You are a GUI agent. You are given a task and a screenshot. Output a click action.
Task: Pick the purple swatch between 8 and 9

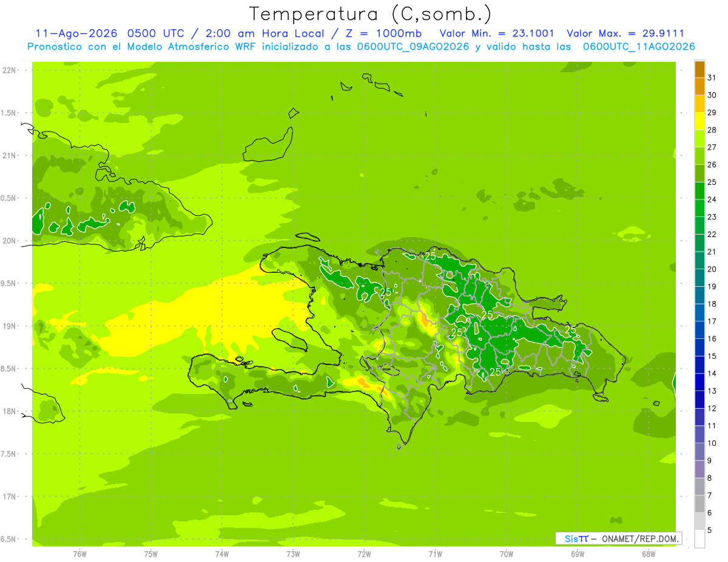699,469
